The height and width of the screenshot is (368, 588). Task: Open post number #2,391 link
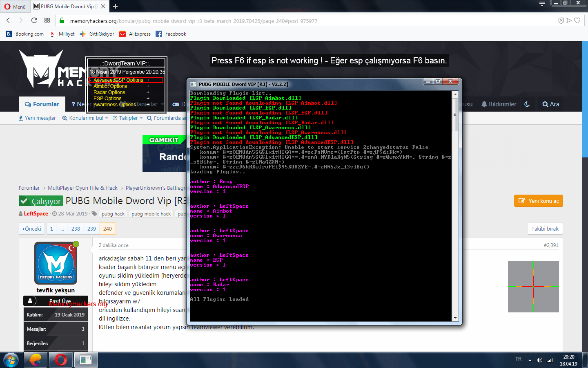551,245
